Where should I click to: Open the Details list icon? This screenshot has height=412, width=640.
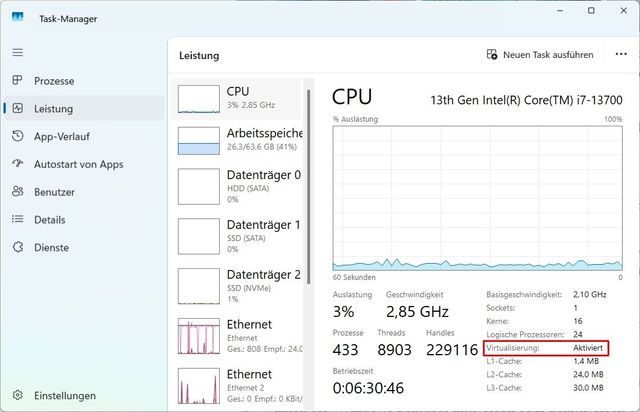point(17,219)
